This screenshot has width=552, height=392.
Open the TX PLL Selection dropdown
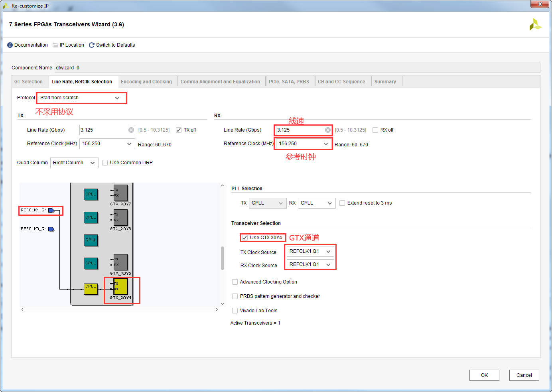(268, 203)
